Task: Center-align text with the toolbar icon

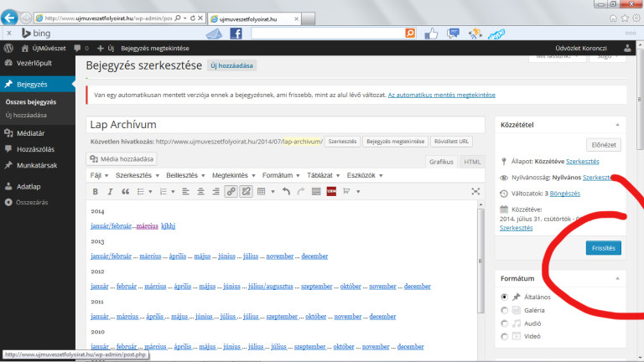Action: coord(201,192)
